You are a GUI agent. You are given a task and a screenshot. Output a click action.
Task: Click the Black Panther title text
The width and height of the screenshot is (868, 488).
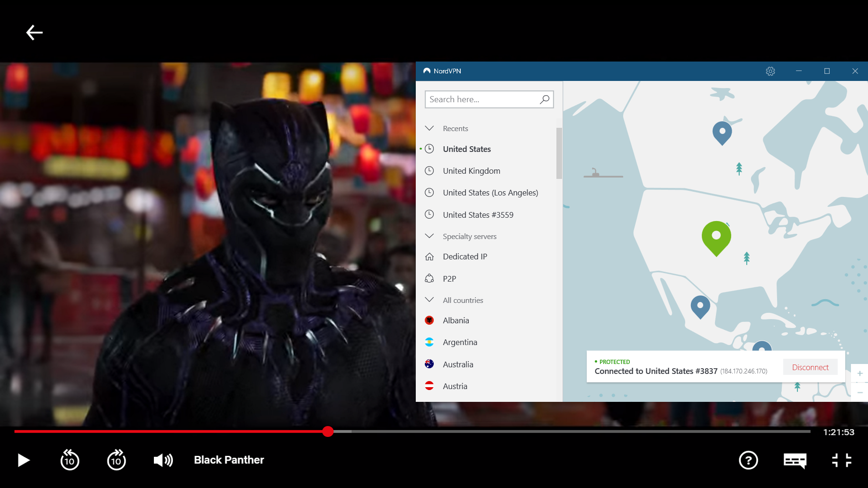(x=229, y=460)
